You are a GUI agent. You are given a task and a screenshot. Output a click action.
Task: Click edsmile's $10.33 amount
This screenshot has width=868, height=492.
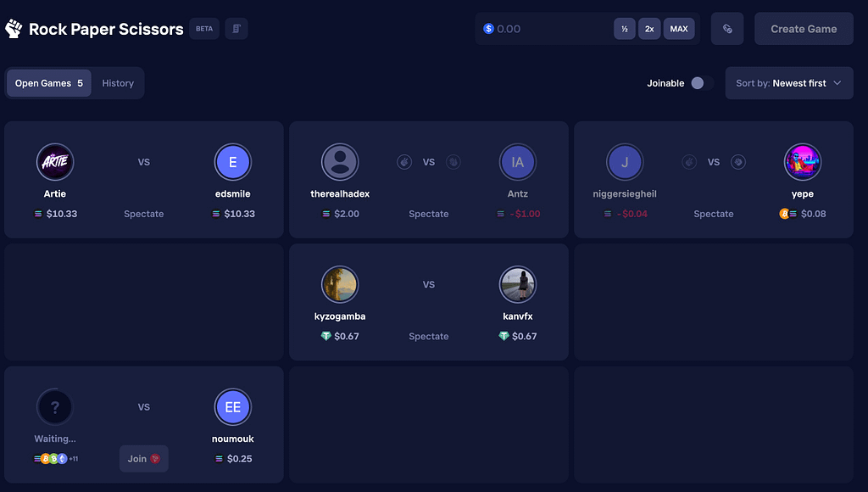pos(239,214)
